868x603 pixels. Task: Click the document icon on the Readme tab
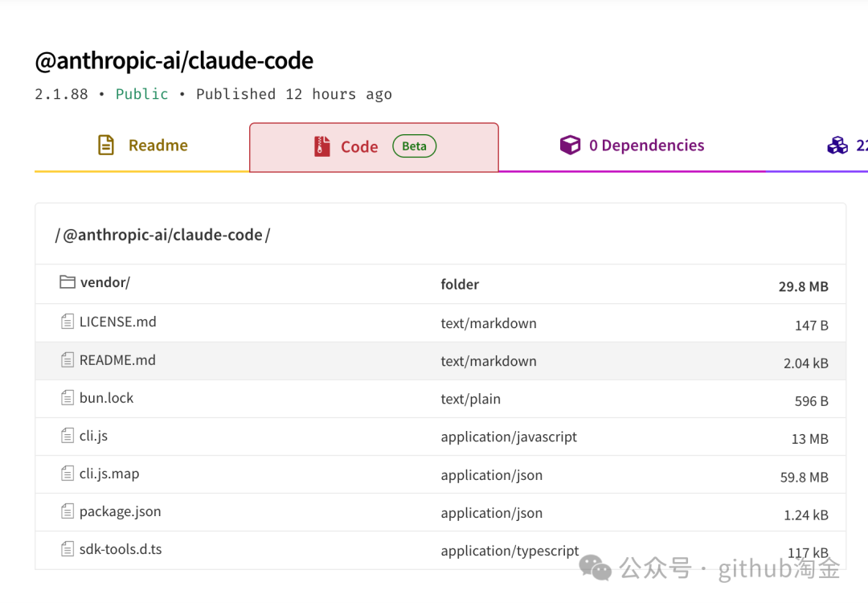105,145
